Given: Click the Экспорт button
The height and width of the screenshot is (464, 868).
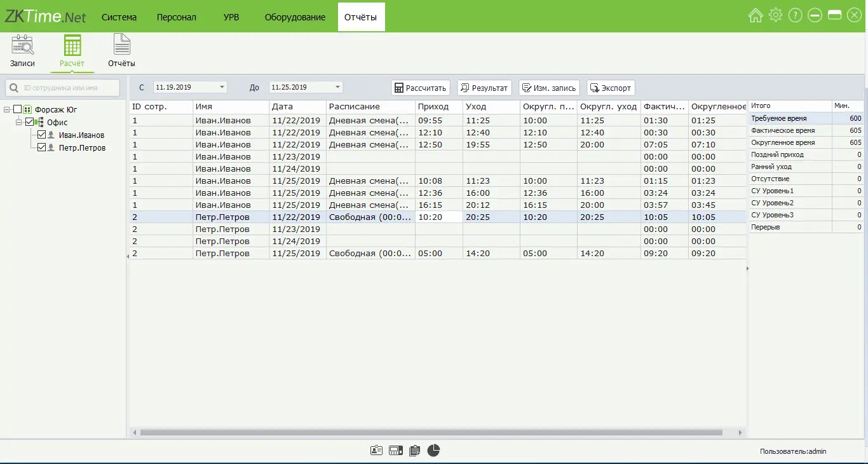Looking at the screenshot, I should coord(610,88).
